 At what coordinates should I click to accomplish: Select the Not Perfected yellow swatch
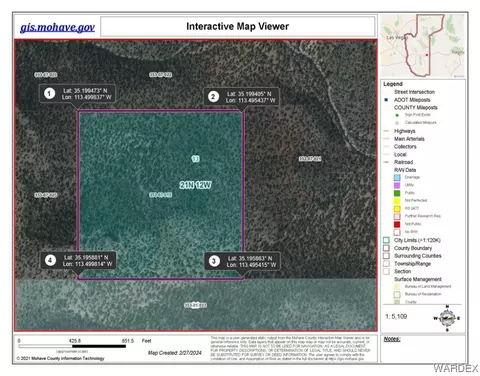[x=397, y=201]
